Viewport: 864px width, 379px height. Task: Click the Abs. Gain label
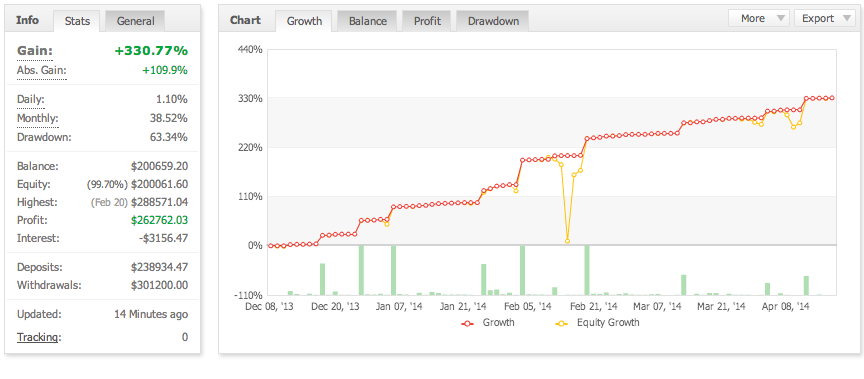pyautogui.click(x=41, y=71)
